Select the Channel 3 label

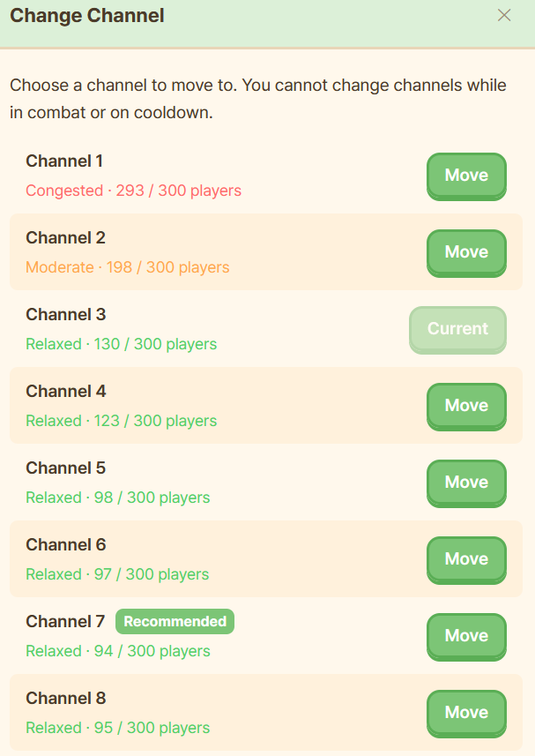point(65,314)
